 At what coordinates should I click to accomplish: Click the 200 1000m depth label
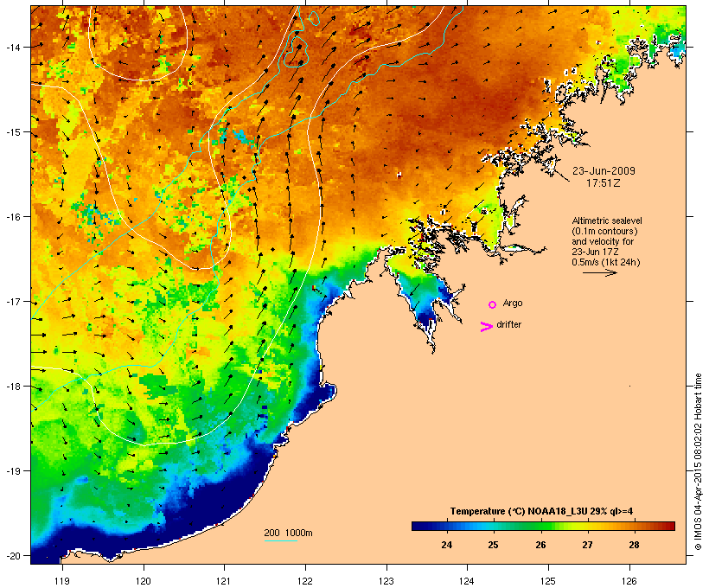tap(288, 533)
